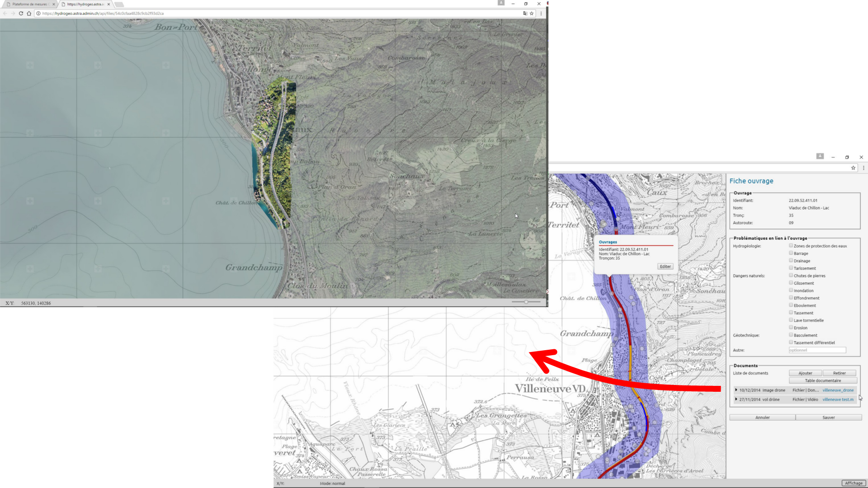Check the Tarissement checkbox
The height and width of the screenshot is (488, 868).
[x=791, y=268]
